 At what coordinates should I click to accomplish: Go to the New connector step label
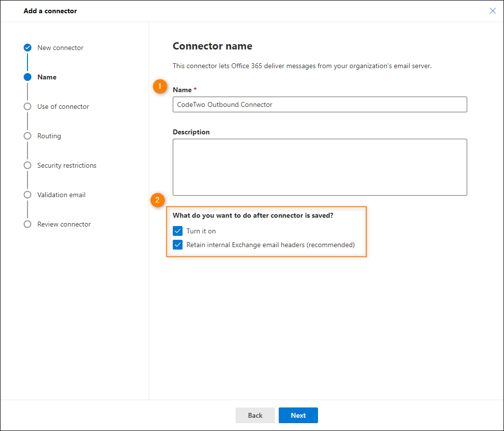pos(60,48)
